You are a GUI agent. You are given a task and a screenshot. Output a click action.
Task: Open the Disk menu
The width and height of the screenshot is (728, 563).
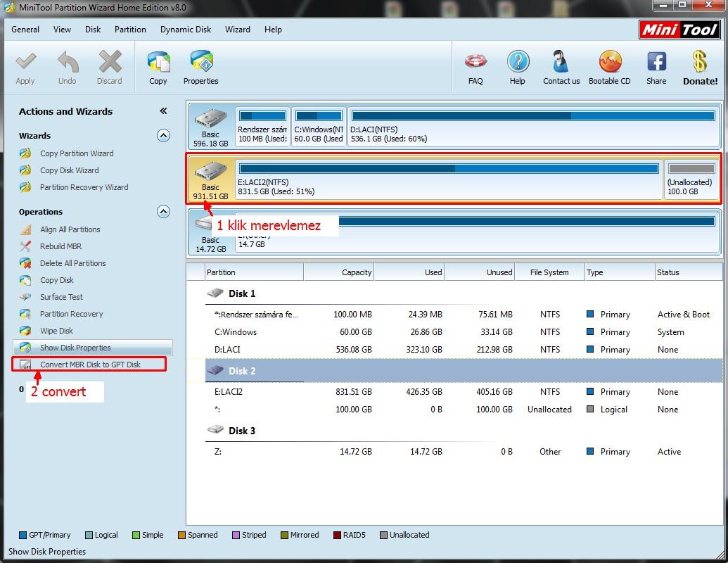(x=93, y=30)
